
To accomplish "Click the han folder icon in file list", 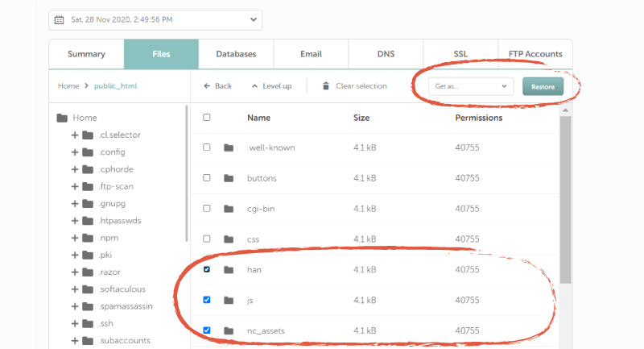I will [229, 270].
